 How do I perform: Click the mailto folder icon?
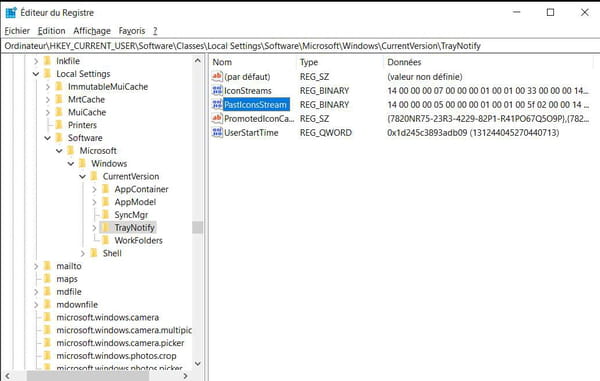pos(47,266)
